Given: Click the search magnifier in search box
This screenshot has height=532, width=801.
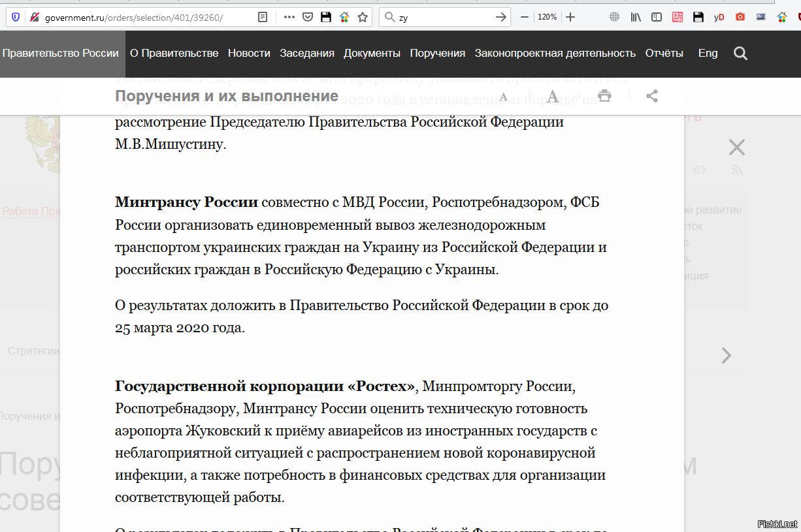Looking at the screenshot, I should (390, 17).
